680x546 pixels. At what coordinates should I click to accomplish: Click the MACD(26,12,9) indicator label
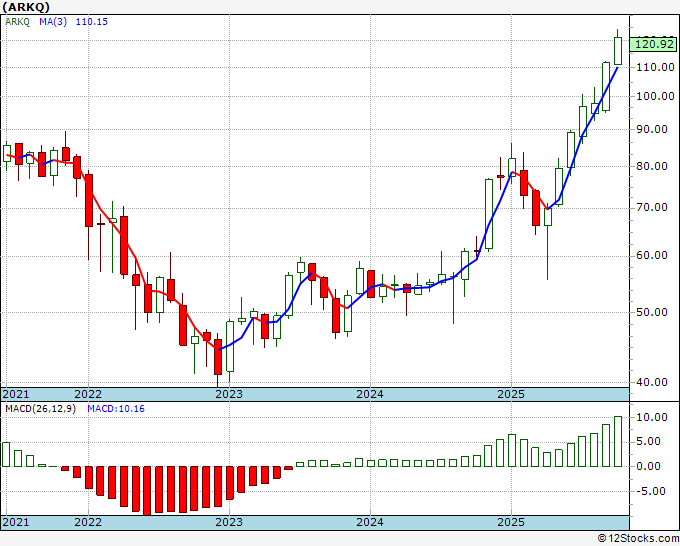[40, 409]
